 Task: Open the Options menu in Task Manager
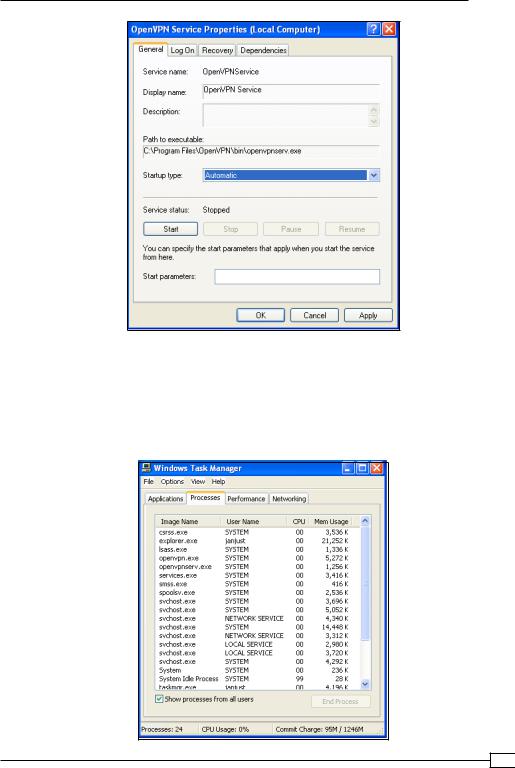pyautogui.click(x=172, y=482)
